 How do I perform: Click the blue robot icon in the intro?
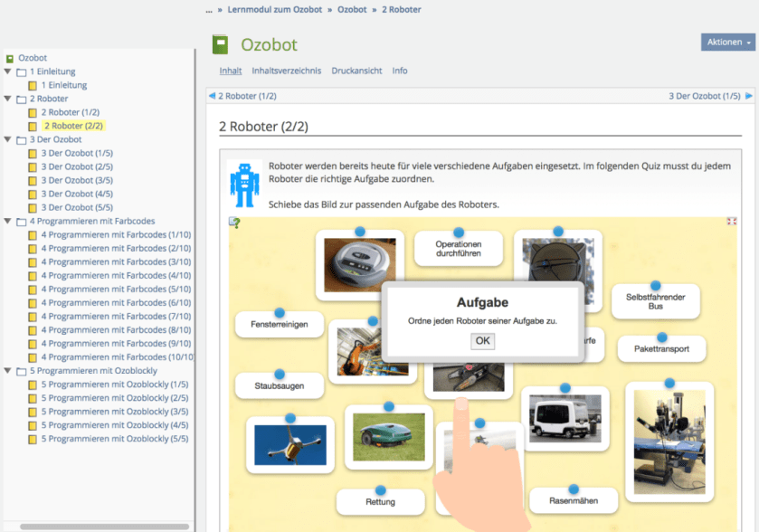pos(243,184)
